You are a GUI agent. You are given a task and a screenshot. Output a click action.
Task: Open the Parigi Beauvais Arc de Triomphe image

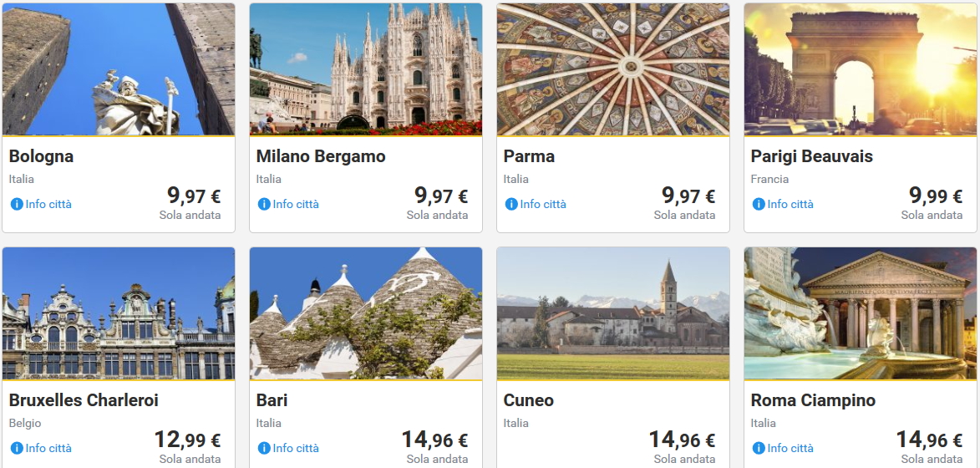pyautogui.click(x=861, y=69)
